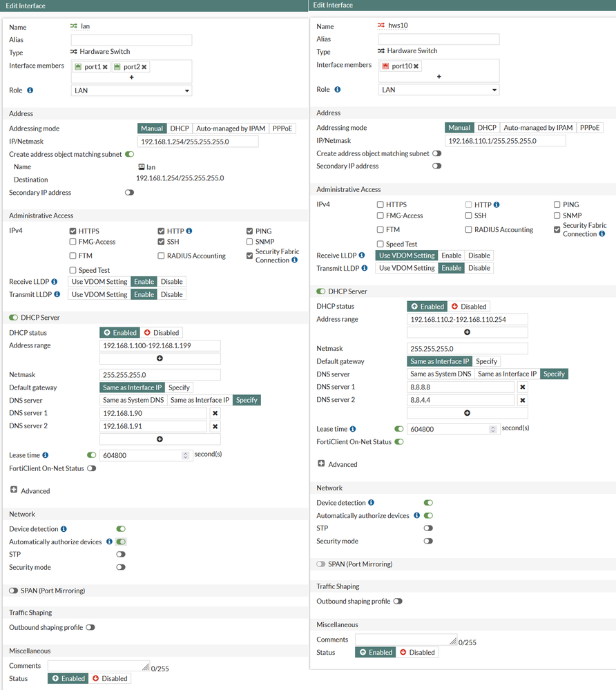Uncheck HTTPS access on lan interface
Viewport: 616px width, 690px height.
(x=73, y=231)
